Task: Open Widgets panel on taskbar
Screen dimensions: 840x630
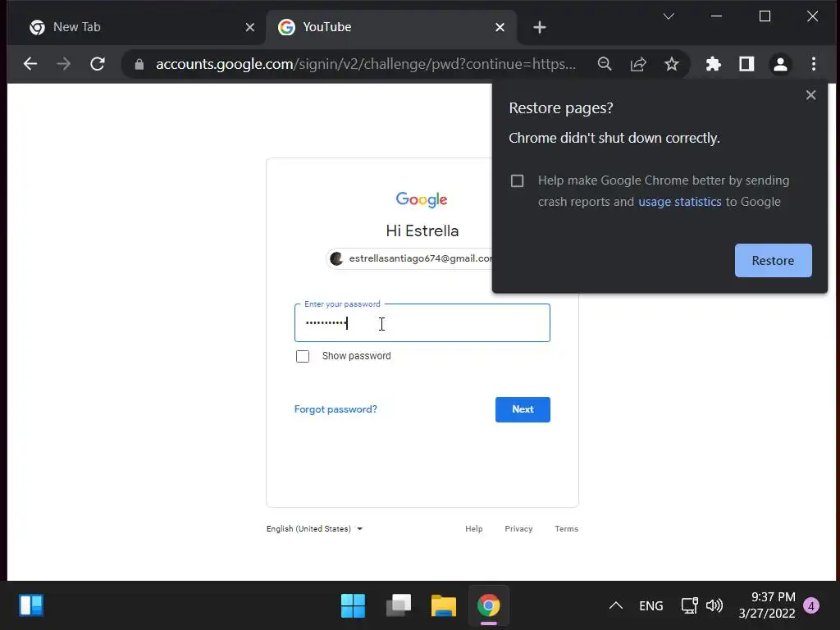Action: (31, 606)
